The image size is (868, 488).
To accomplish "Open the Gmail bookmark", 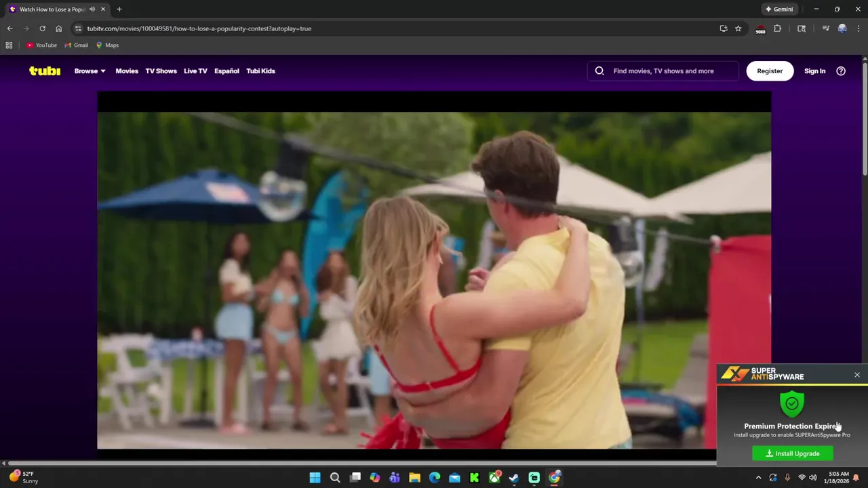I will [x=76, y=45].
